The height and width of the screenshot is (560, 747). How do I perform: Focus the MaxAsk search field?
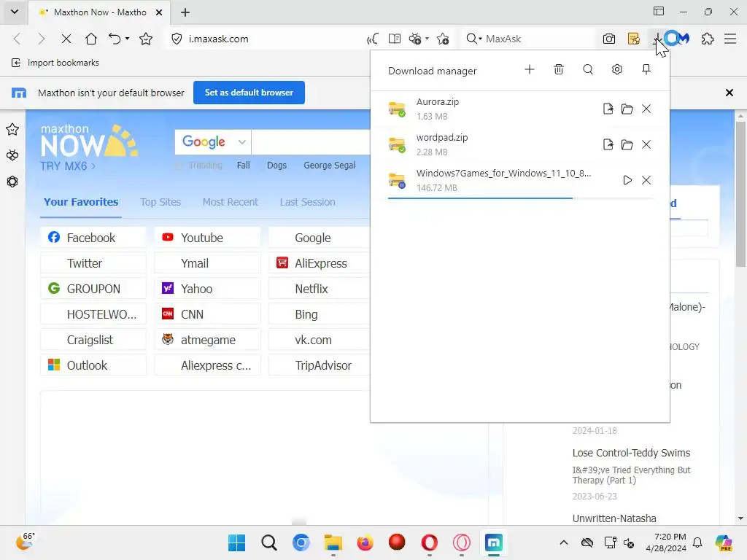[x=538, y=39]
